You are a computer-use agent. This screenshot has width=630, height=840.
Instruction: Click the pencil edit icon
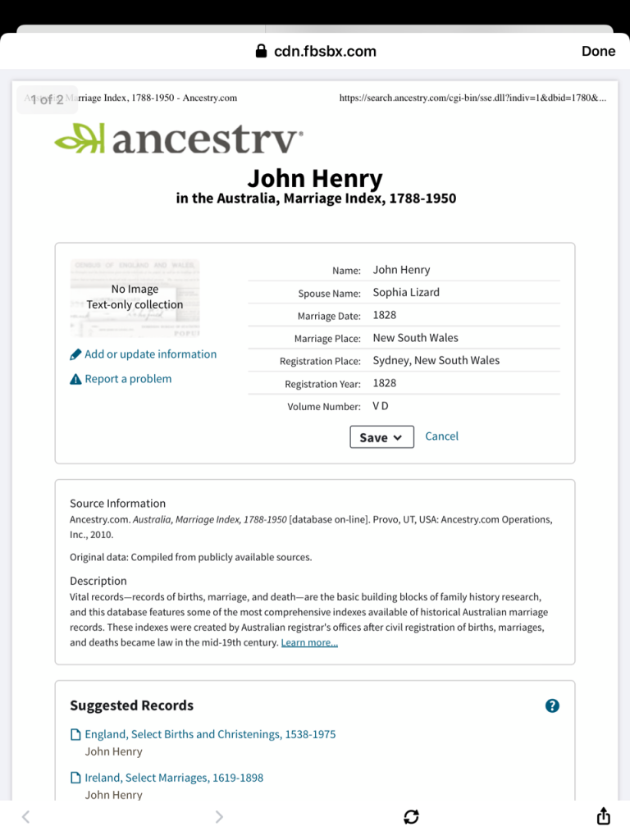point(76,354)
